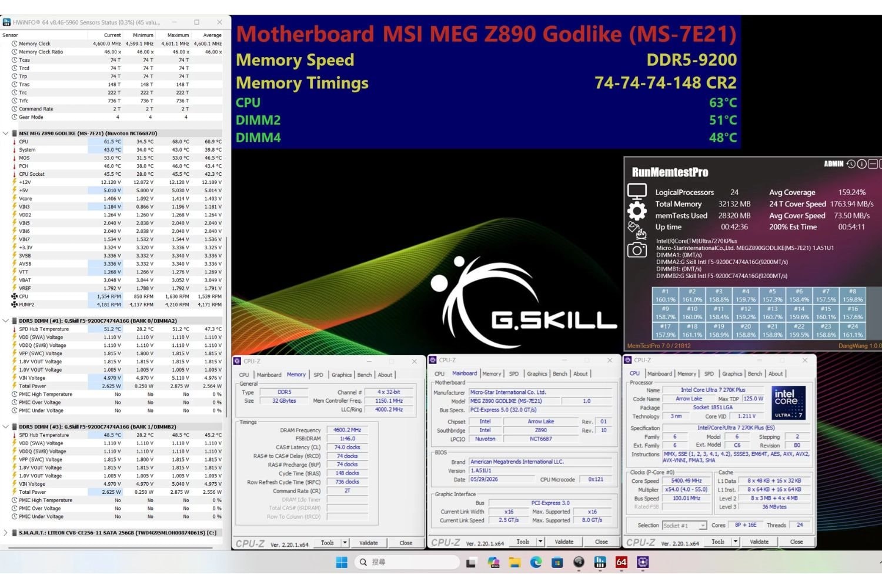Open the Socket #1 selection dropdown
The image size is (882, 588).
[684, 525]
